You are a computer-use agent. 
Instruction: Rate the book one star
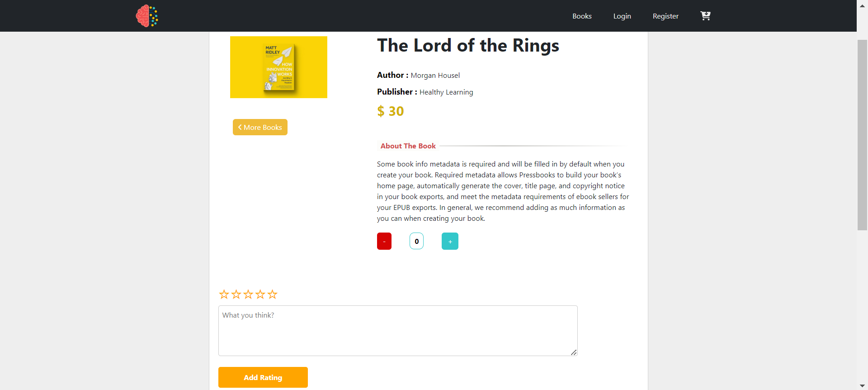pos(224,295)
